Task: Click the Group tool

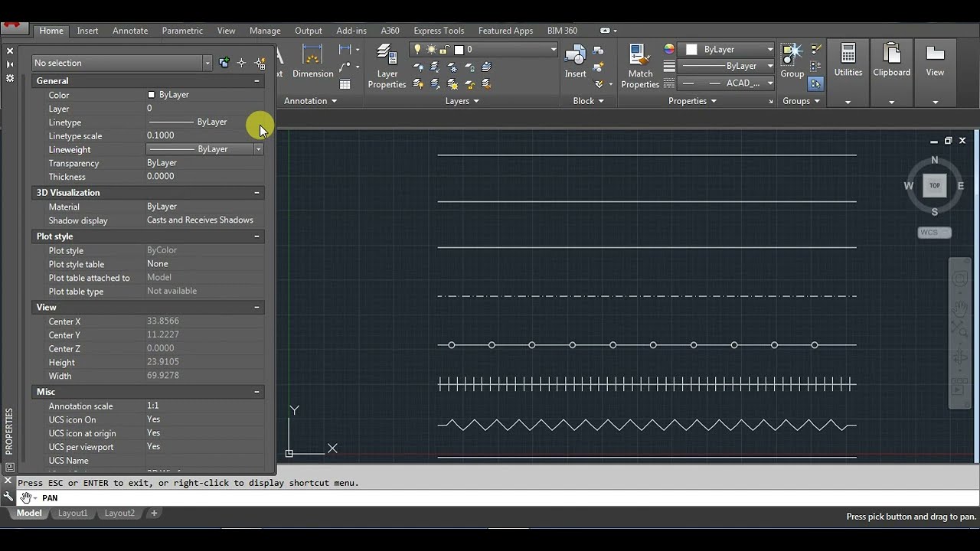Action: point(792,61)
